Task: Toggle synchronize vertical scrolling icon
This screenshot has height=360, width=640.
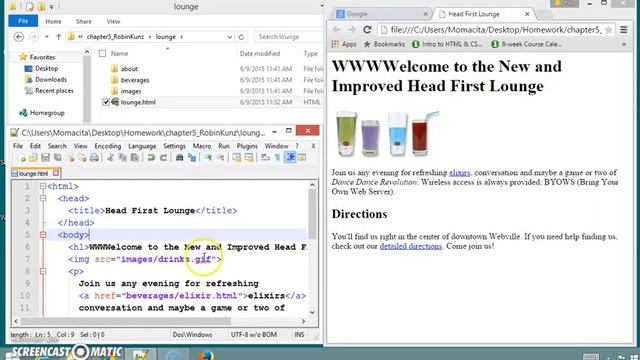Action: click(x=237, y=158)
